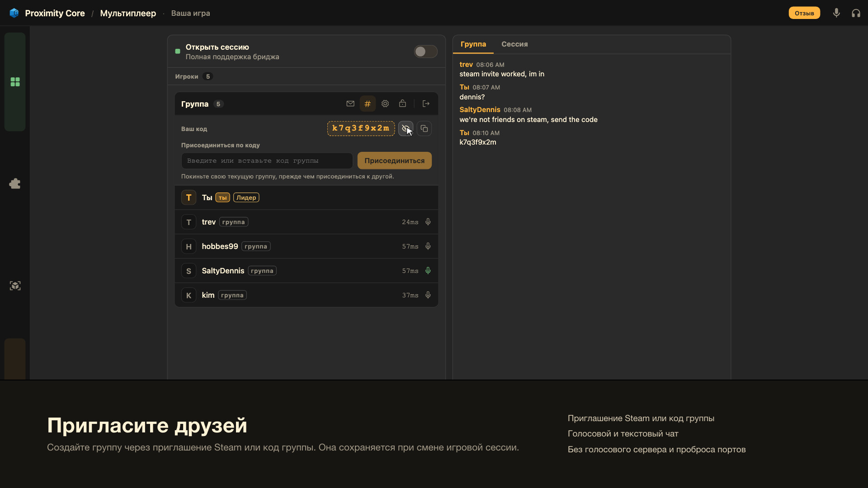Switch to the Сессия tab

[x=514, y=44]
